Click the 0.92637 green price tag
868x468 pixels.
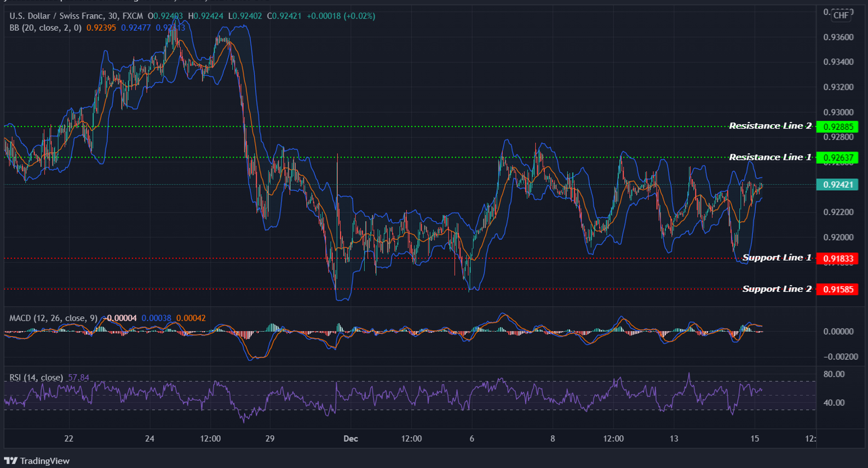(837, 158)
